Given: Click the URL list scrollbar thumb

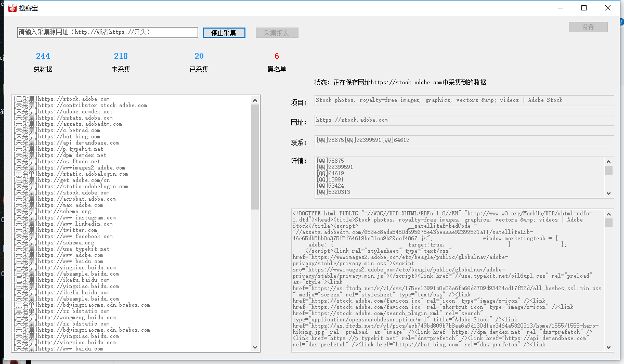Looking at the screenshot, I should pos(255,157).
